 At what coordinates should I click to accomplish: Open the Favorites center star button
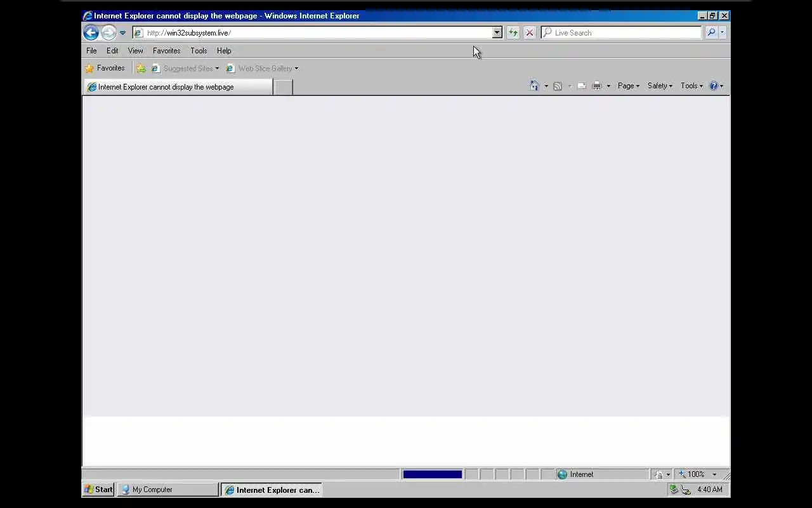coord(105,68)
